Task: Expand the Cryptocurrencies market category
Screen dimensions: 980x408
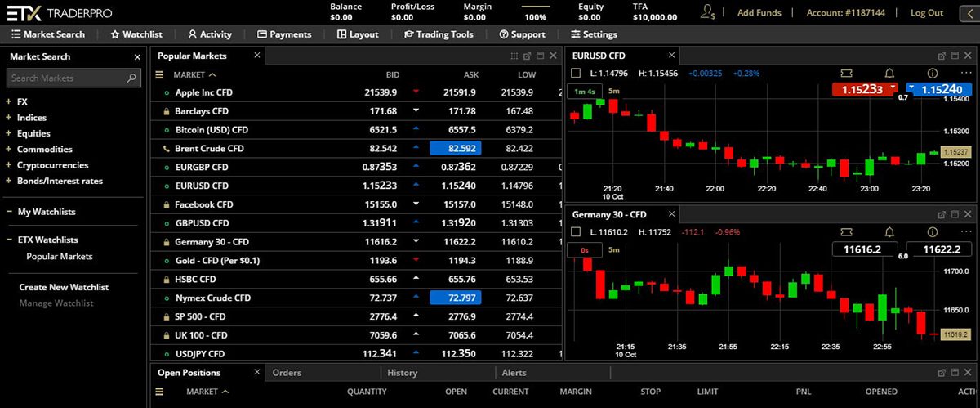Action: click(9, 165)
